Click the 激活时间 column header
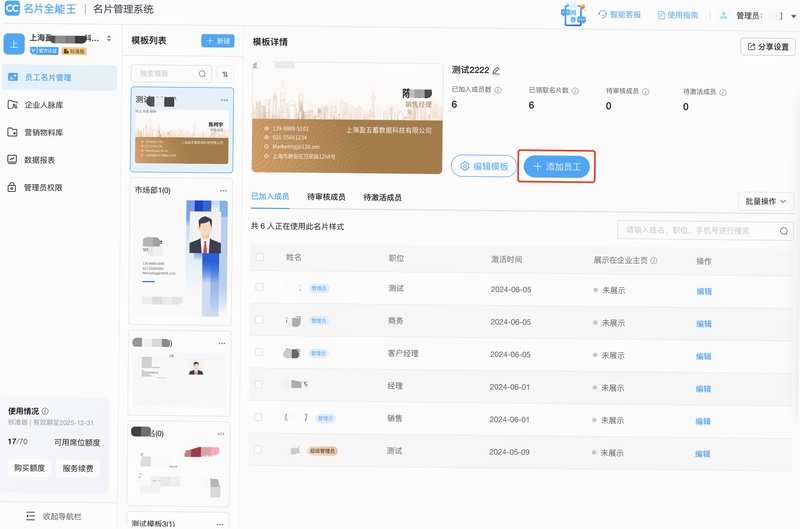The width and height of the screenshot is (800, 529). point(506,259)
